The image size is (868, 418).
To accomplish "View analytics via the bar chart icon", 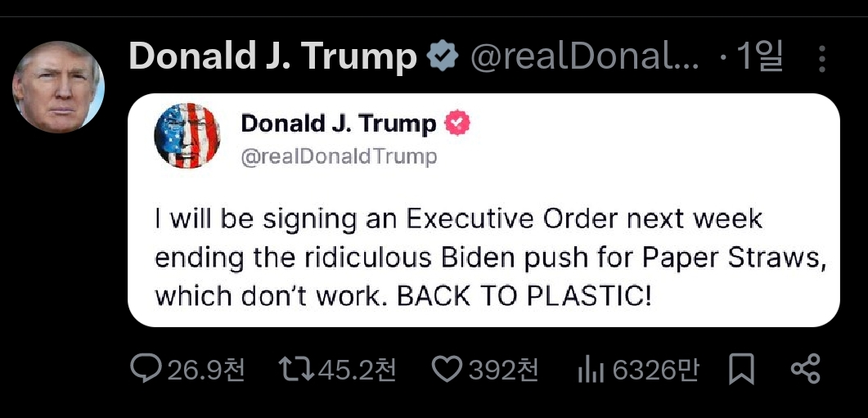I will 591,370.
